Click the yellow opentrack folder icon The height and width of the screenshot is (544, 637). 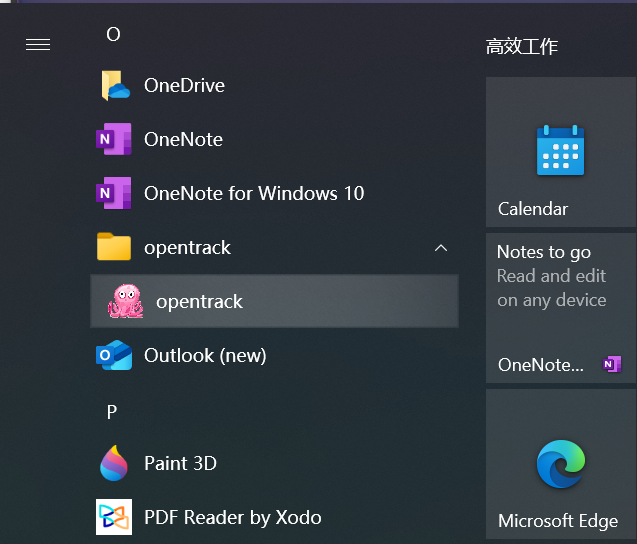coord(114,247)
